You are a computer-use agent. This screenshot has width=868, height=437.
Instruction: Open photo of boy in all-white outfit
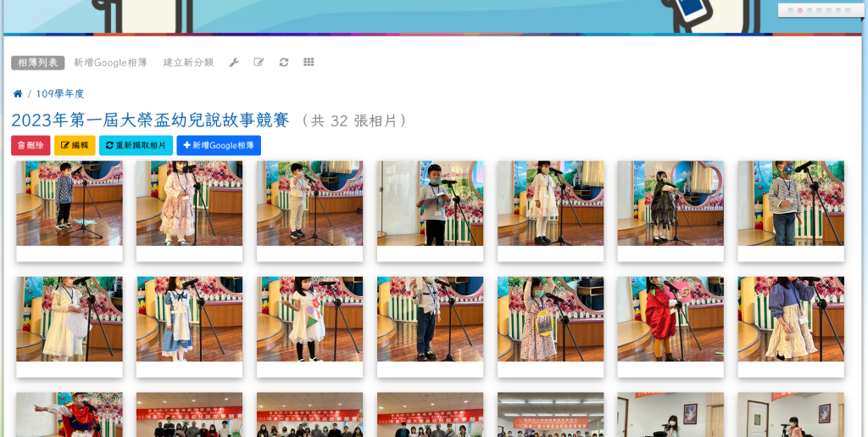(x=309, y=204)
